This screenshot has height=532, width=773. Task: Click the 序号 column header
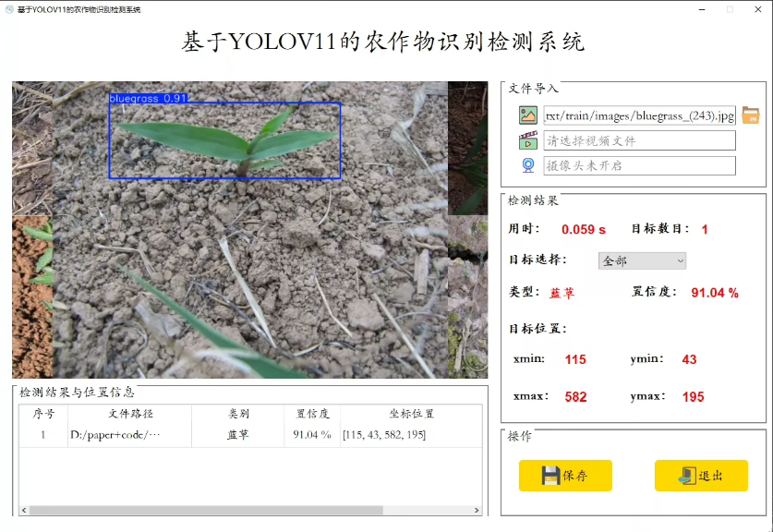[43, 414]
